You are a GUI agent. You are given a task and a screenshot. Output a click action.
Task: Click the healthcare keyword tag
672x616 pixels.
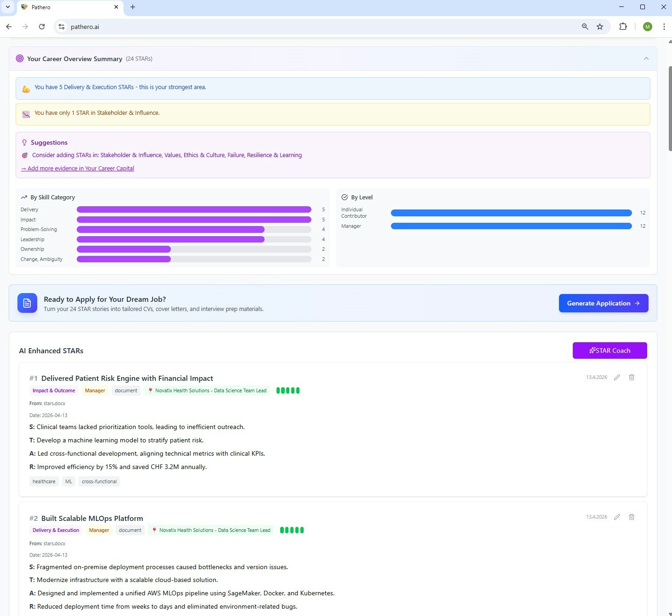coord(44,481)
